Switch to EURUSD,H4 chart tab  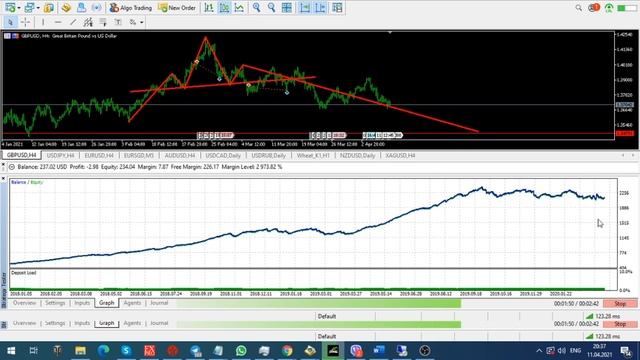99,156
